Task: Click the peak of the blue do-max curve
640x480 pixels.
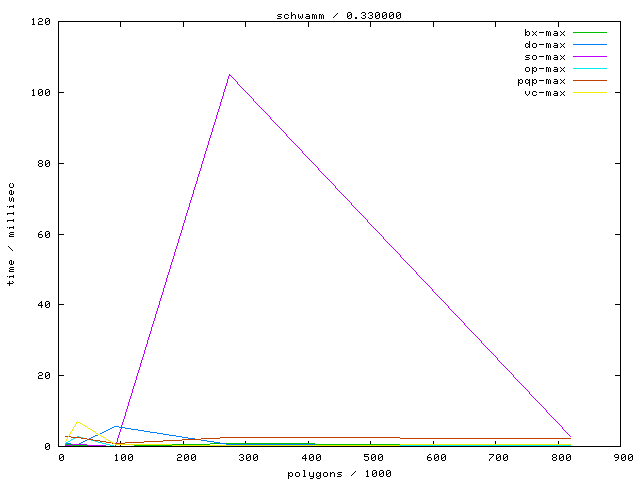Action: point(116,426)
